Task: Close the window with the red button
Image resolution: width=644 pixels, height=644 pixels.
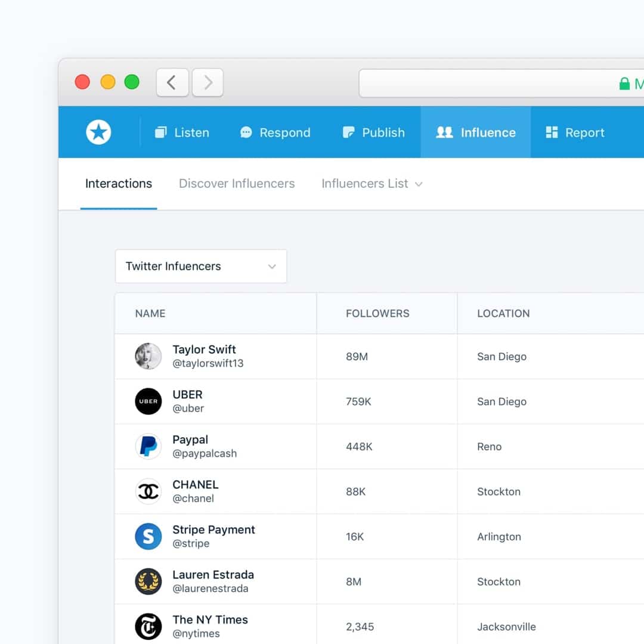Action: click(82, 82)
